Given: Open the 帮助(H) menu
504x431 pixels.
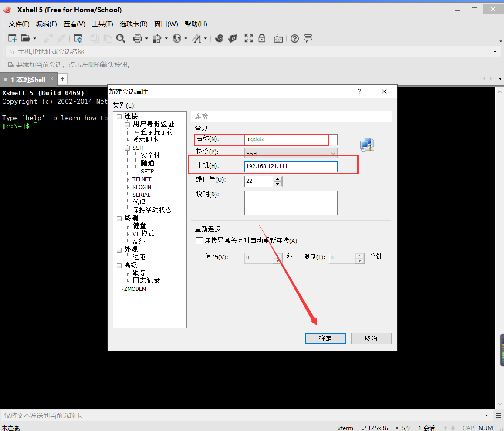Looking at the screenshot, I should click(196, 24).
